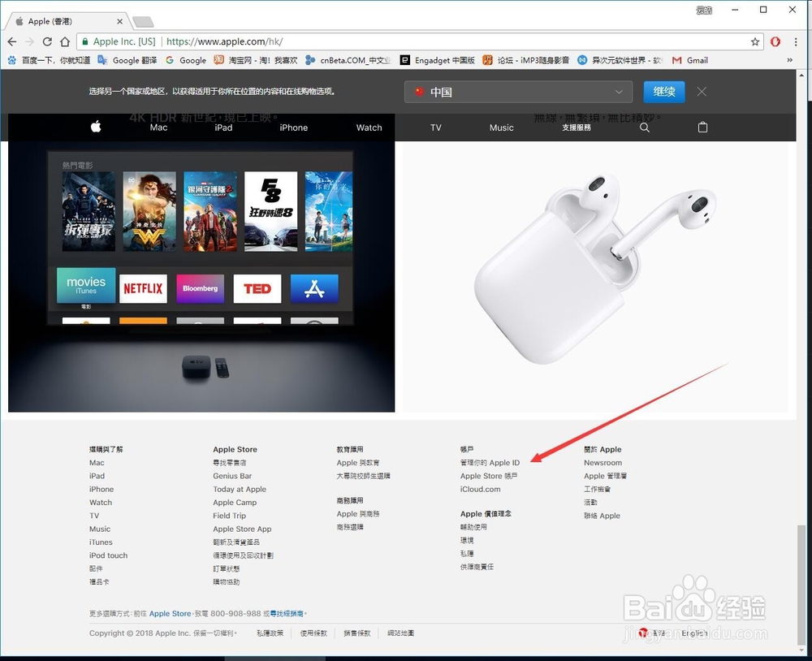
Task: Open a new browser tab
Action: point(142,22)
